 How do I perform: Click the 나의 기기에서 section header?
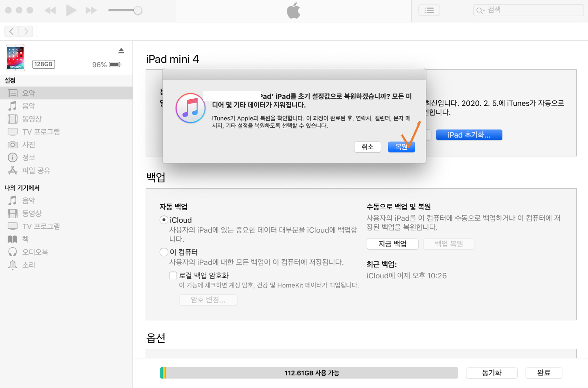pos(22,188)
